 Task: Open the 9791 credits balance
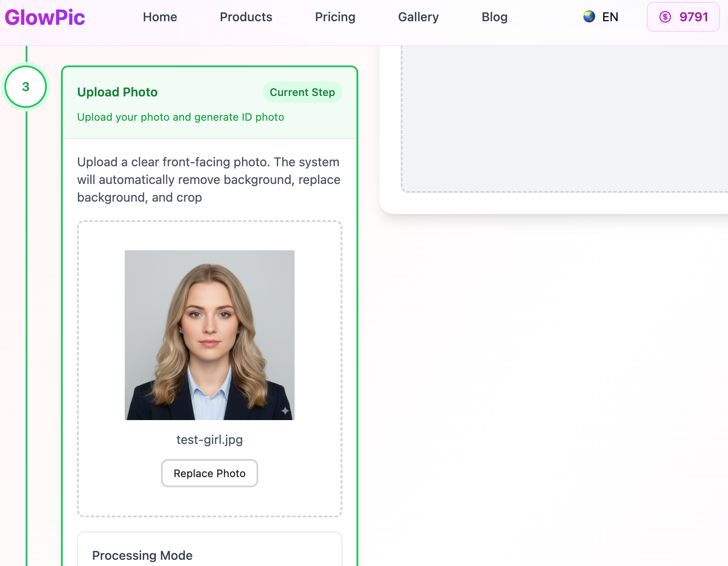(x=694, y=17)
